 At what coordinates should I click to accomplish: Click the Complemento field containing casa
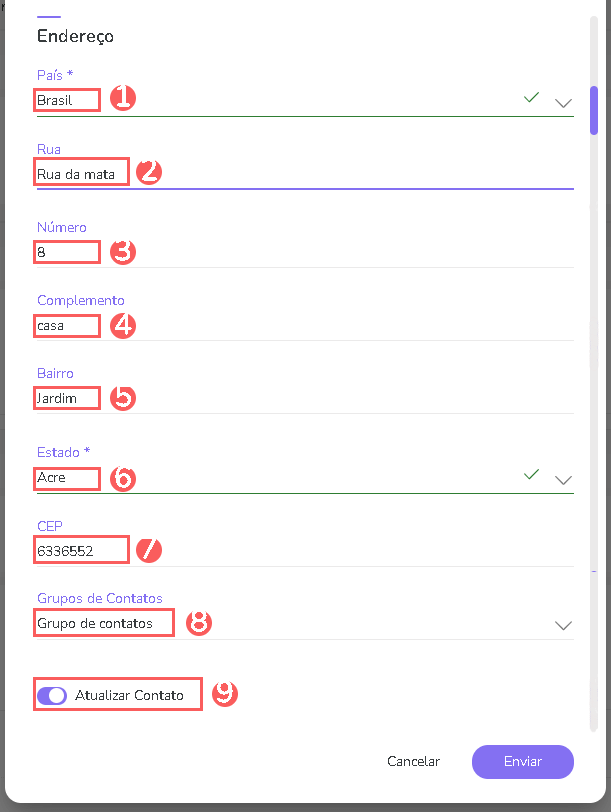click(x=65, y=326)
